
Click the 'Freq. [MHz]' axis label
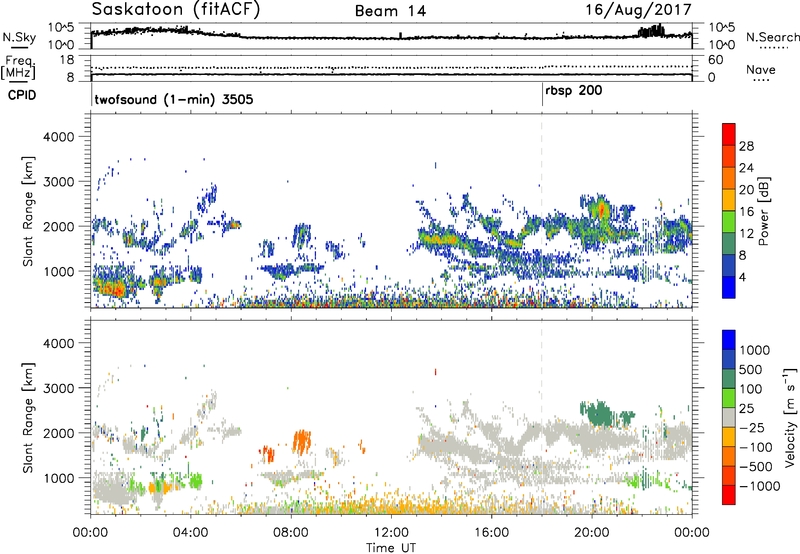tap(18, 67)
